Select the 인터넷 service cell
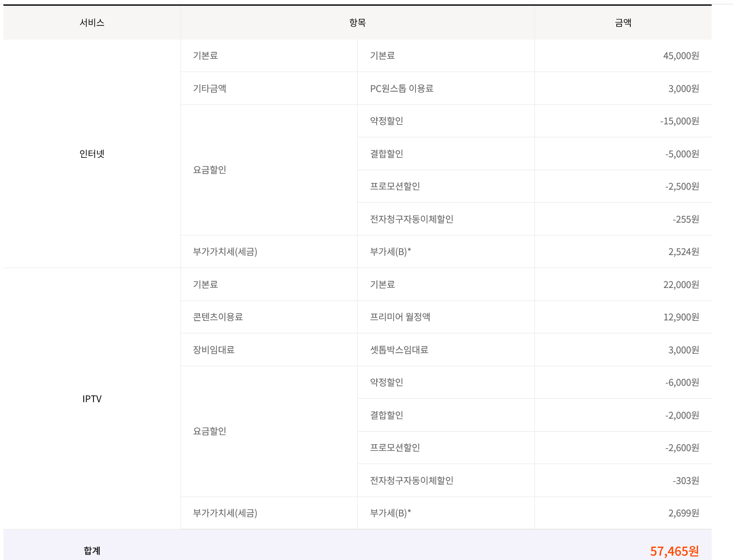The width and height of the screenshot is (733, 560). pyautogui.click(x=92, y=154)
